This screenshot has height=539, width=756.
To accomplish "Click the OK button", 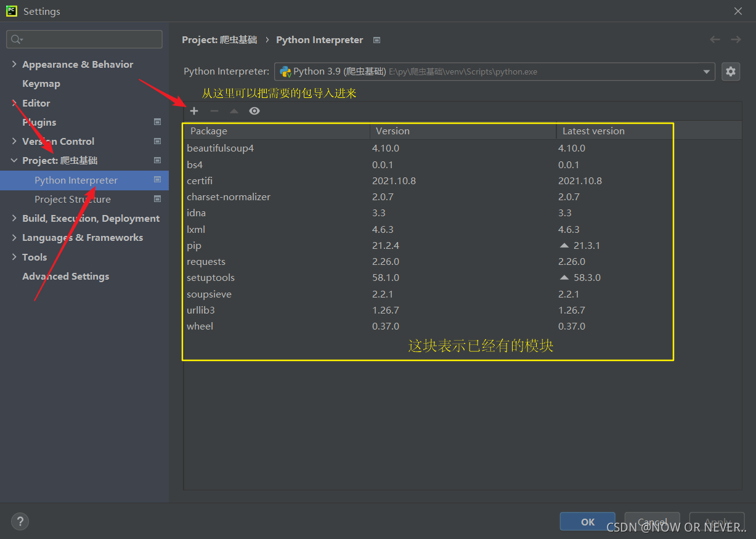I will pos(587,521).
